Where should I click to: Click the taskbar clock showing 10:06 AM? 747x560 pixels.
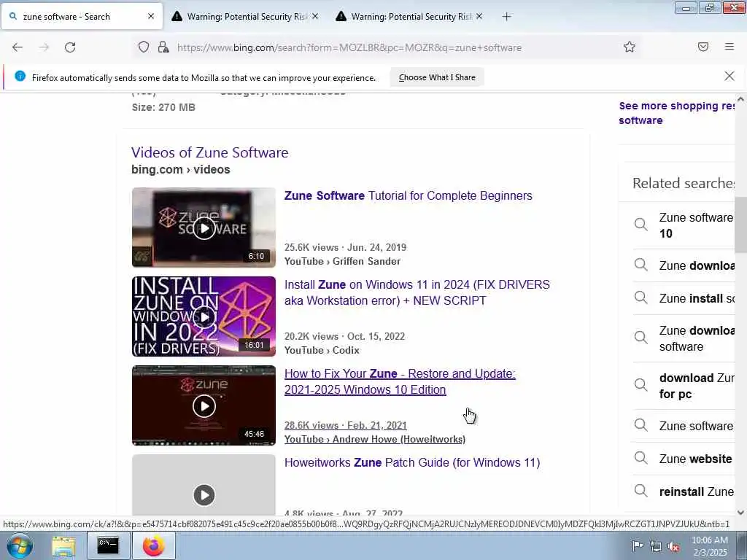click(x=710, y=546)
